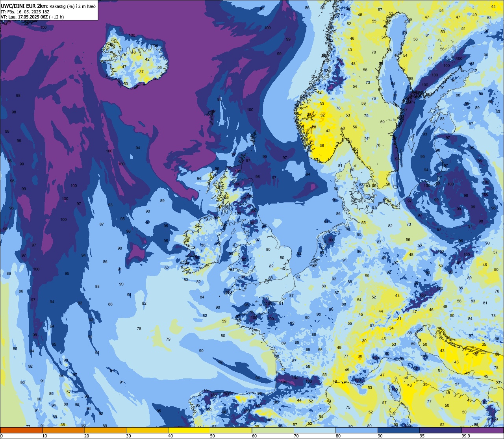Viewport: 504px width, 439px height.
Task: Click the legend tick label 40
Action: [x=170, y=436]
